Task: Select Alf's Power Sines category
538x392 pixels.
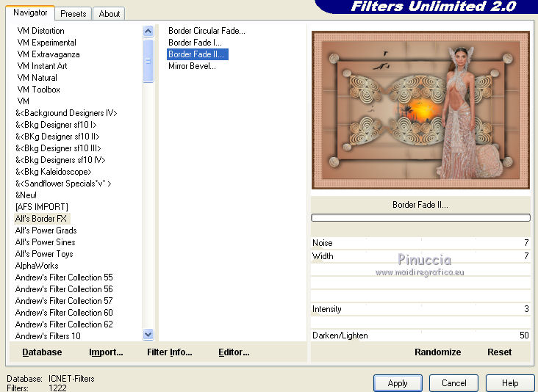Action: coord(46,242)
